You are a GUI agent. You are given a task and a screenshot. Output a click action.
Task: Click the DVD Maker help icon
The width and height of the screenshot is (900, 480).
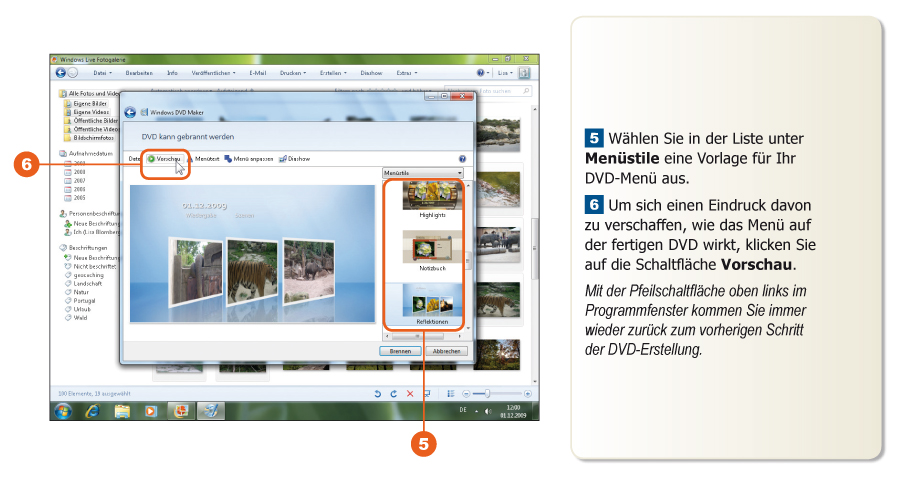(462, 159)
